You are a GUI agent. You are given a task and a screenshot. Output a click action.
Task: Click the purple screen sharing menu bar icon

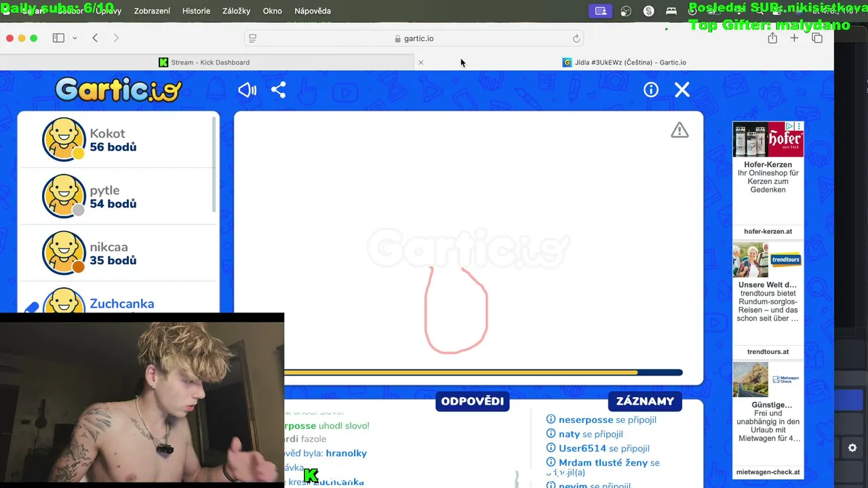(600, 11)
